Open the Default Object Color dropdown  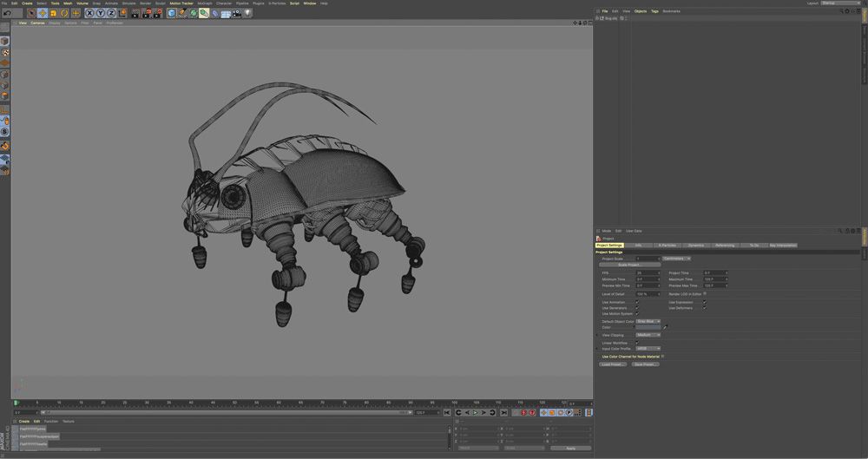648,321
